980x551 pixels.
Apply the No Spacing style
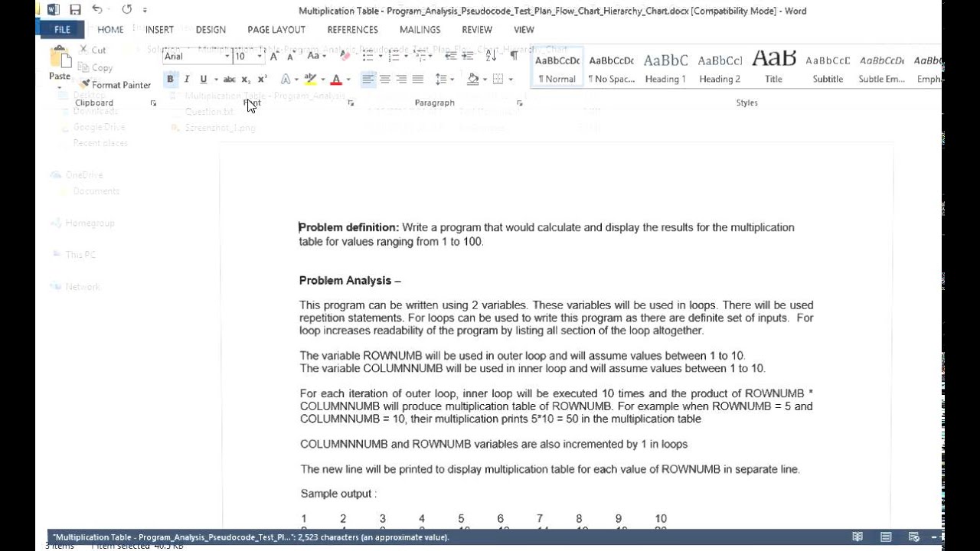(611, 67)
